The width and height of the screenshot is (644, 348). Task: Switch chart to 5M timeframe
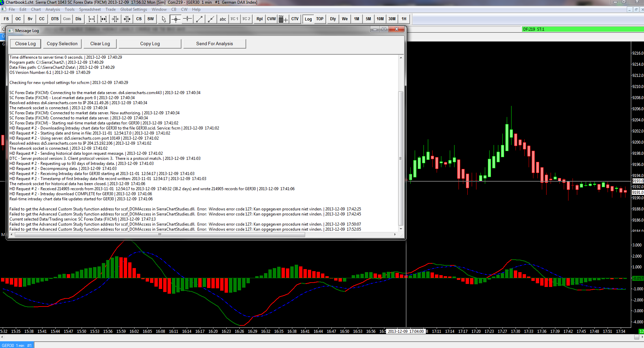coord(369,19)
